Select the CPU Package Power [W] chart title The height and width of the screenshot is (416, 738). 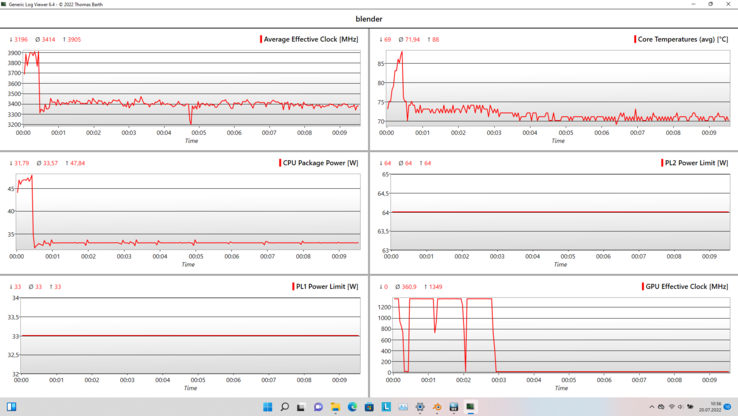(320, 163)
